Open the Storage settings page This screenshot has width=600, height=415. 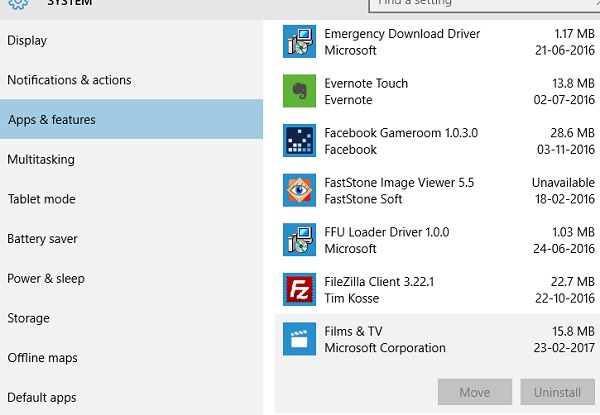pos(131,318)
